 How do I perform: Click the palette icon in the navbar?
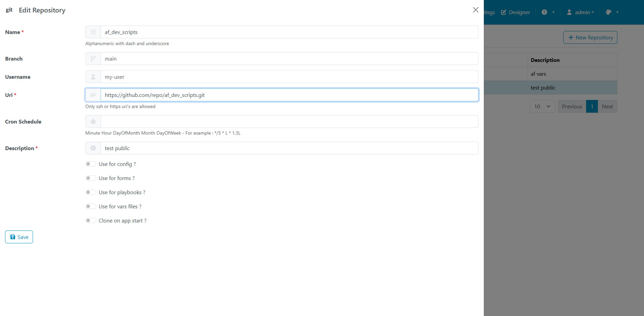click(x=608, y=12)
